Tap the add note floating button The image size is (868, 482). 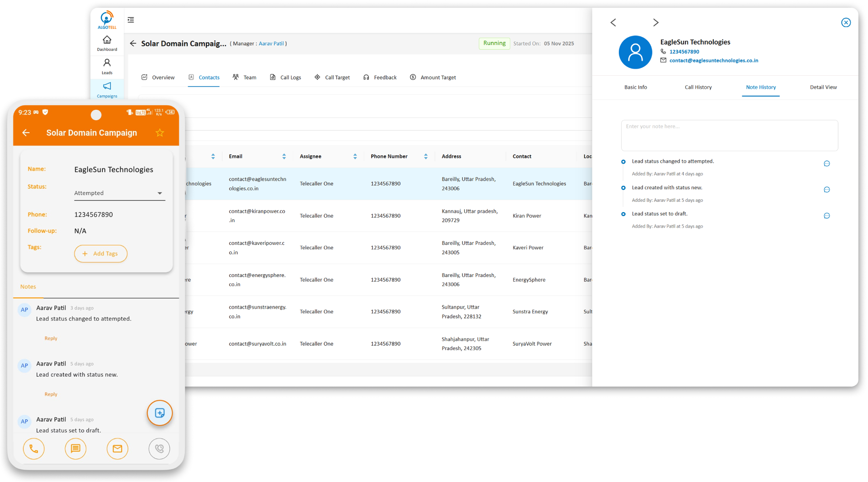point(160,413)
